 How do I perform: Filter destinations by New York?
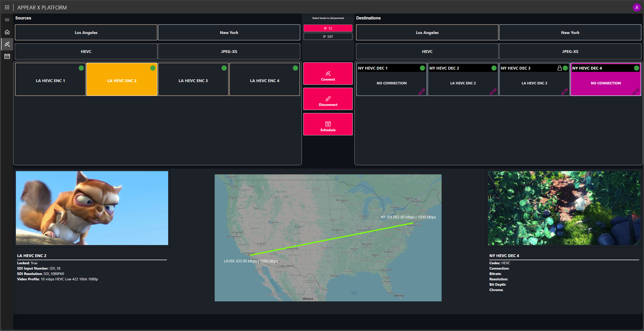[570, 32]
